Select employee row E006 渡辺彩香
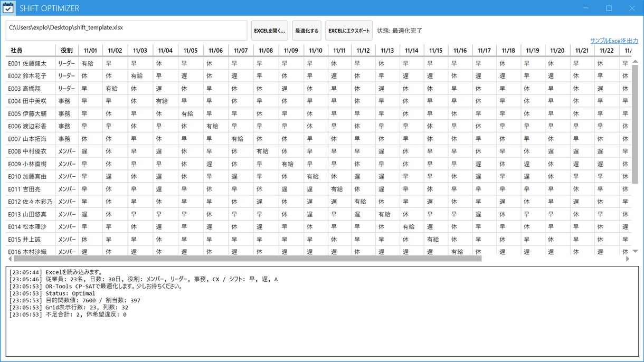Image resolution: width=644 pixels, height=362 pixels. pyautogui.click(x=319, y=126)
